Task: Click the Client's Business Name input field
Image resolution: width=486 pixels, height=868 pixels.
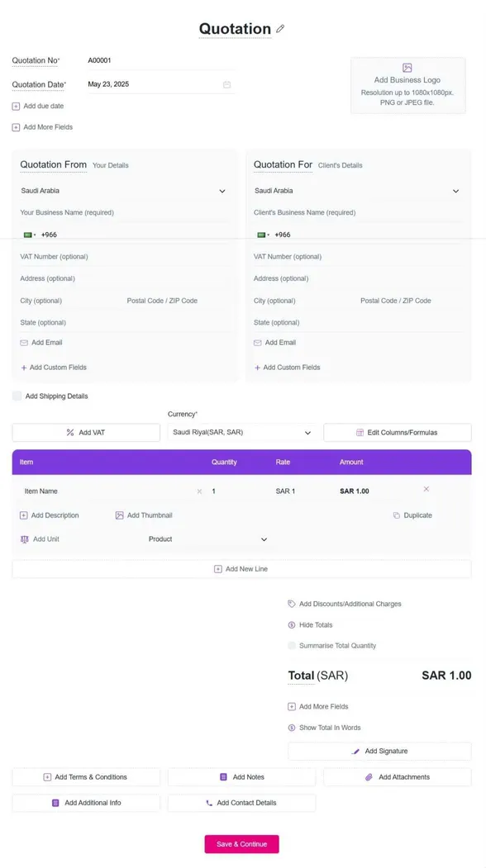Action: coord(357,212)
